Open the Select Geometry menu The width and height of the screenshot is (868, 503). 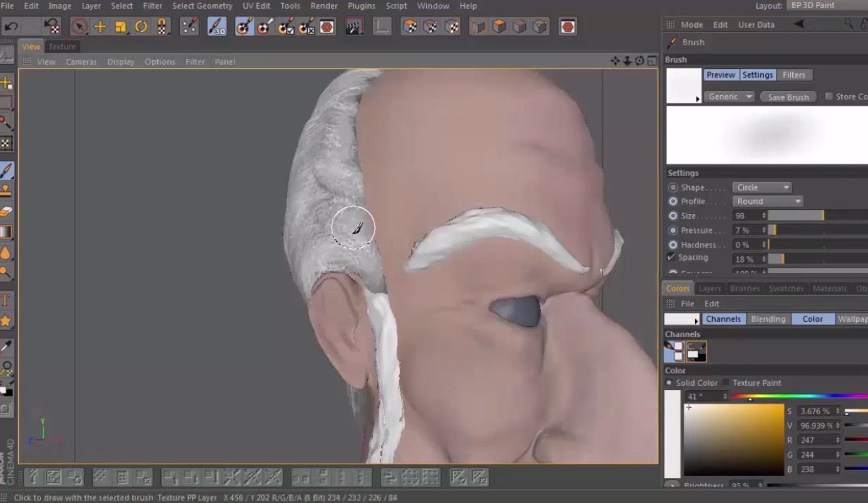[202, 6]
